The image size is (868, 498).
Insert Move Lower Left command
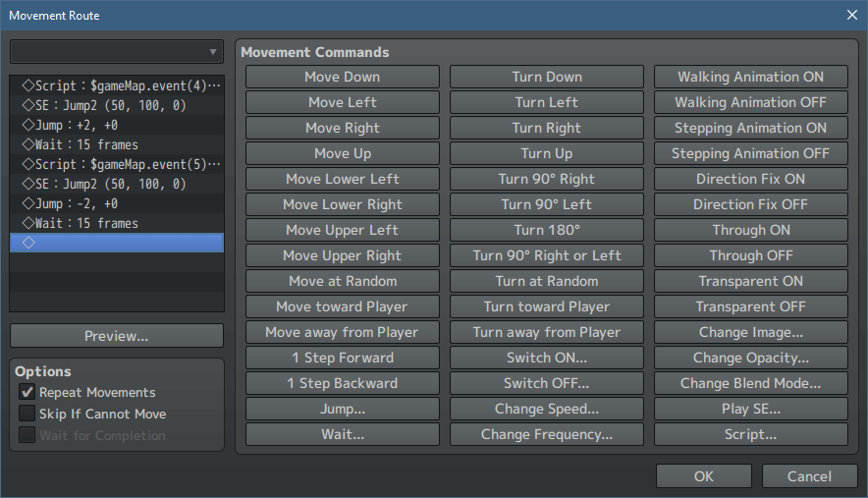pyautogui.click(x=343, y=179)
